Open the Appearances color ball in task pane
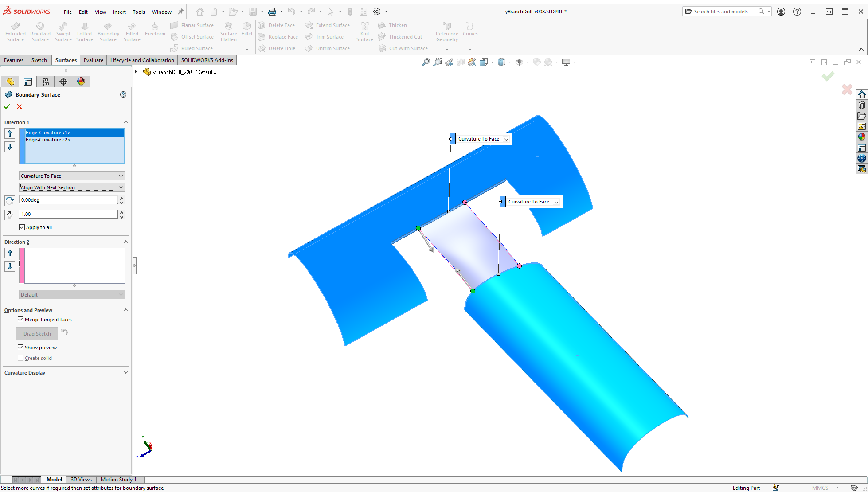The width and height of the screenshot is (868, 492). 861,137
